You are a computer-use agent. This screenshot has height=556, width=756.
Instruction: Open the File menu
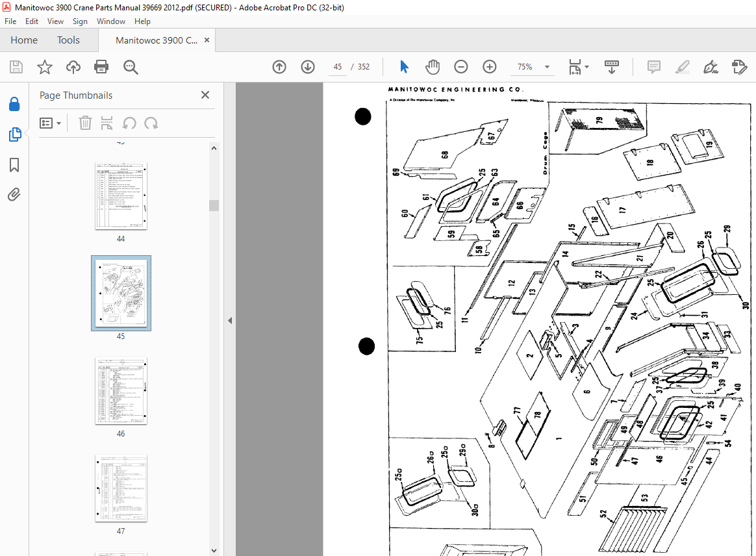pyautogui.click(x=10, y=21)
